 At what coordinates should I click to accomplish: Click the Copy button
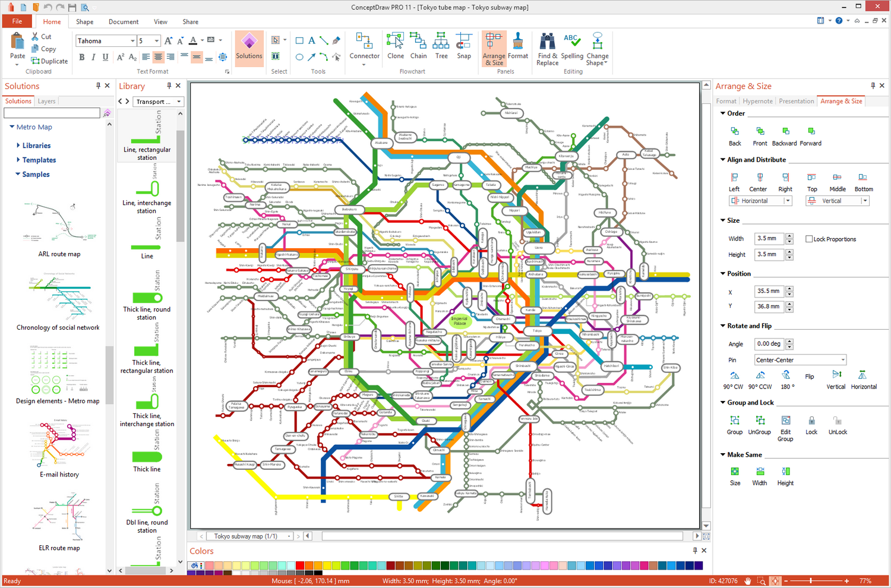pos(43,49)
